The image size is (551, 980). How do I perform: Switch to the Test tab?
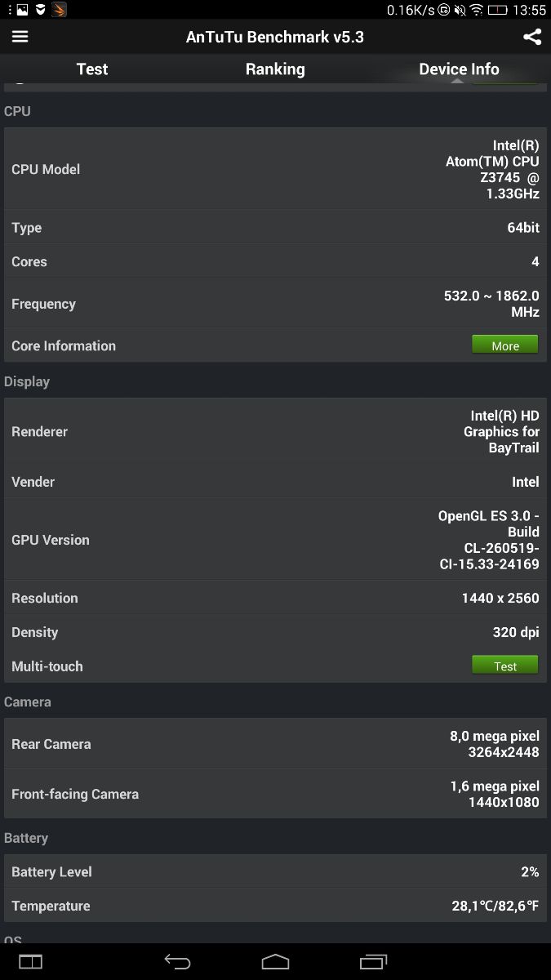[x=92, y=69]
